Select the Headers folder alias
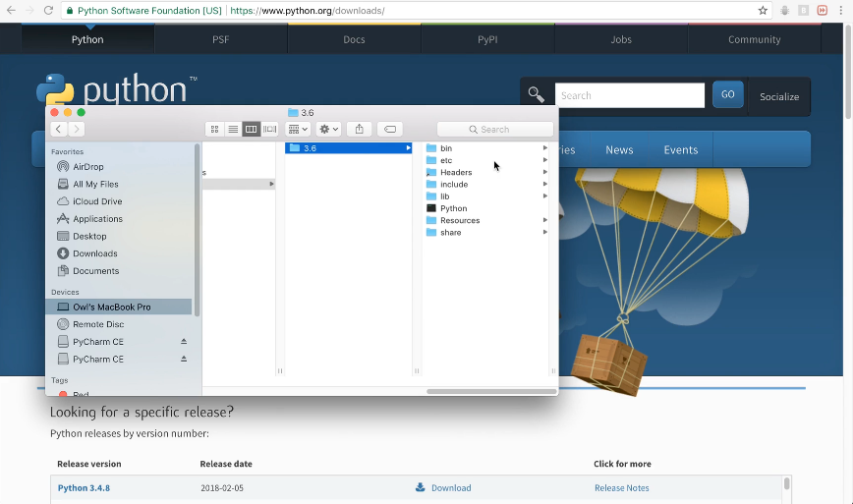 pyautogui.click(x=456, y=172)
